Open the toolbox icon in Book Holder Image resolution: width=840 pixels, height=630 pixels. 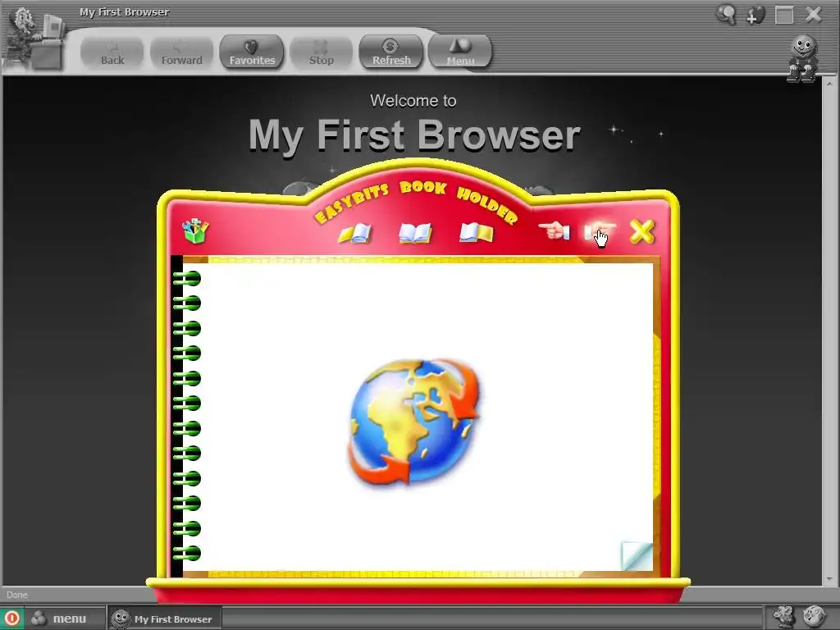195,231
